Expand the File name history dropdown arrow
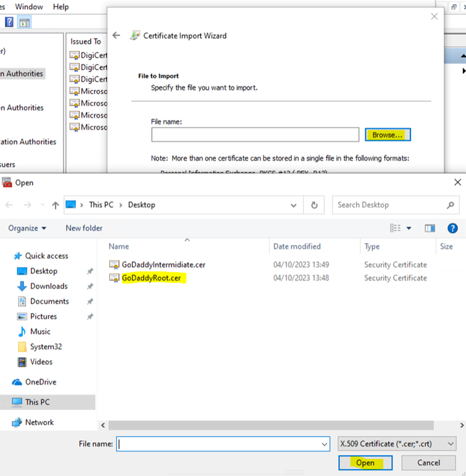The image size is (466, 476). click(324, 445)
